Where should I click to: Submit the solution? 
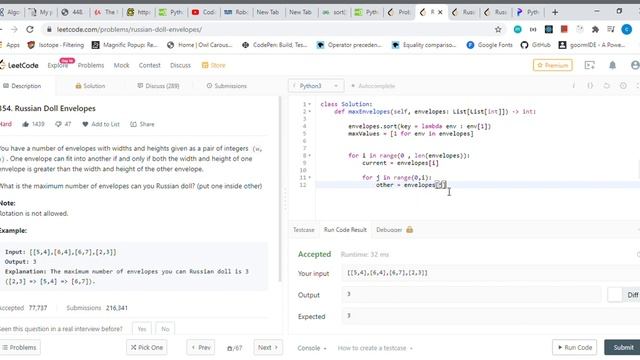tap(623, 347)
